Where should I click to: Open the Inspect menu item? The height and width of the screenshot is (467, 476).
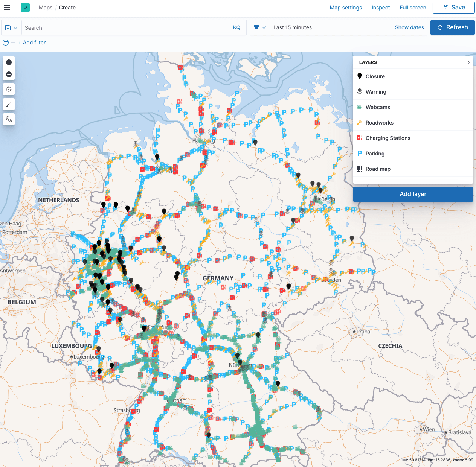click(x=380, y=8)
